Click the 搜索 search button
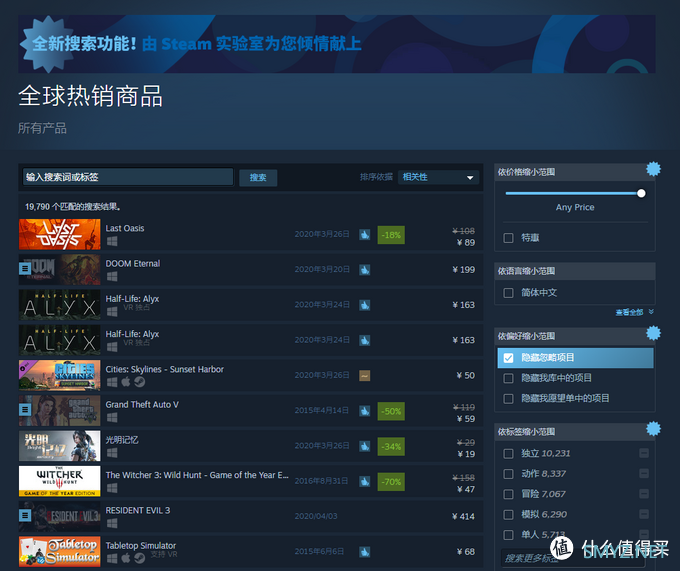 coord(258,178)
